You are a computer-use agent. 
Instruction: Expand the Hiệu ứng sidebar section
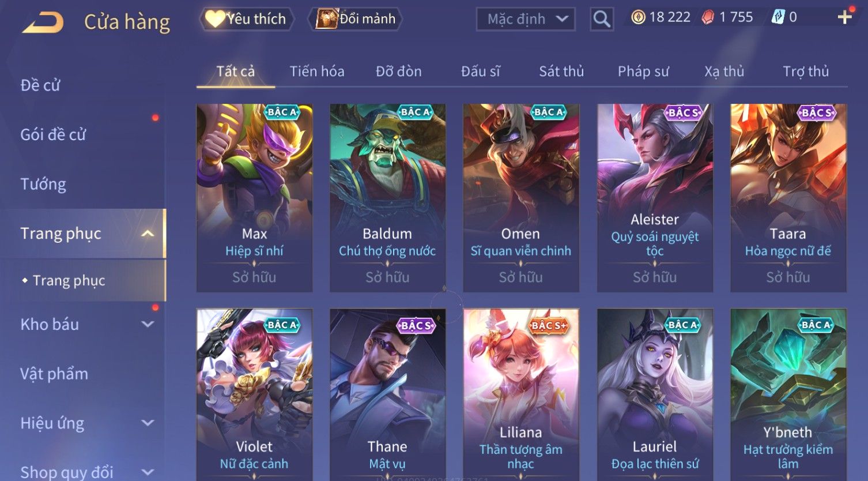point(148,423)
